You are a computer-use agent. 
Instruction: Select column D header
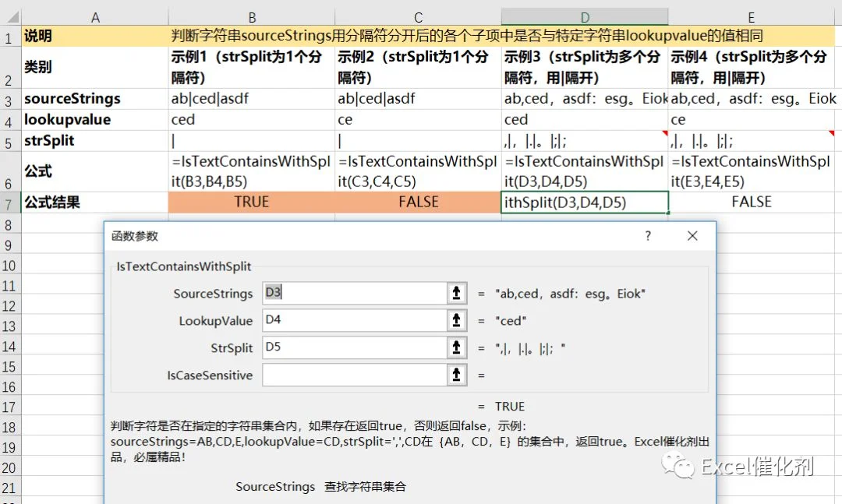pos(585,17)
